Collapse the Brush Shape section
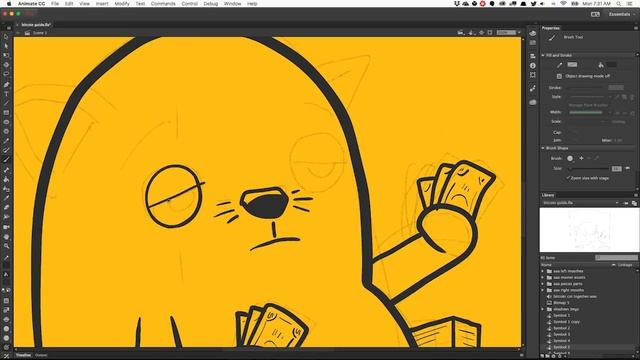640x360 pixels. (x=543, y=148)
